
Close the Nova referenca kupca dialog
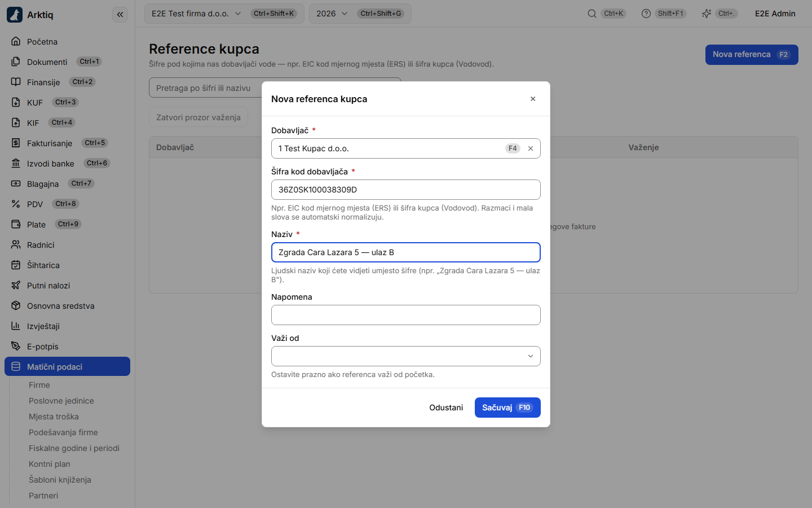(533, 99)
